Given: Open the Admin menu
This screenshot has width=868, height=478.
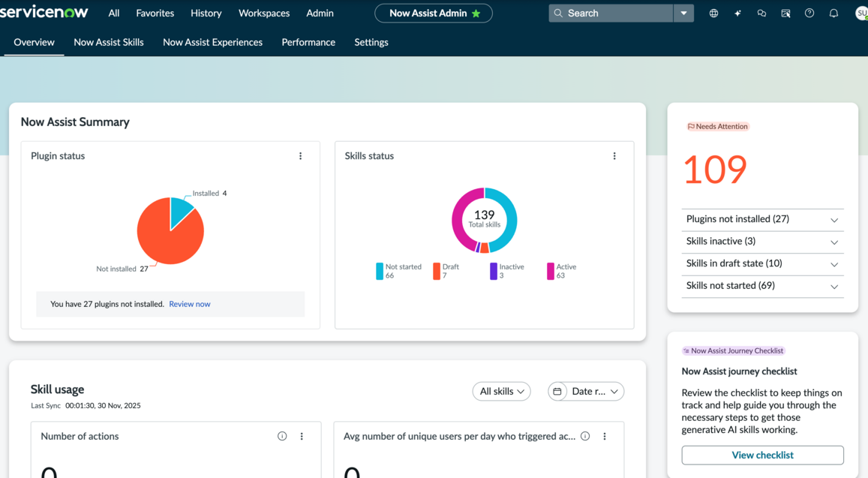Looking at the screenshot, I should [320, 14].
